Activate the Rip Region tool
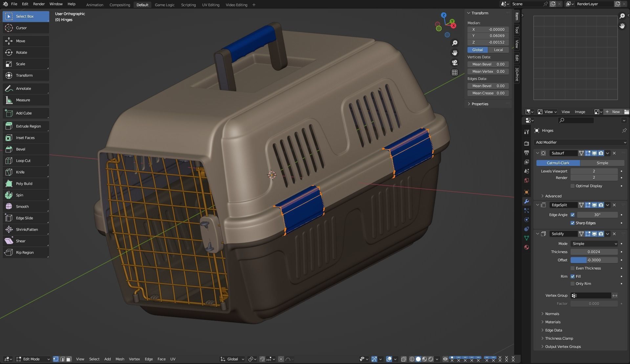 pyautogui.click(x=26, y=253)
